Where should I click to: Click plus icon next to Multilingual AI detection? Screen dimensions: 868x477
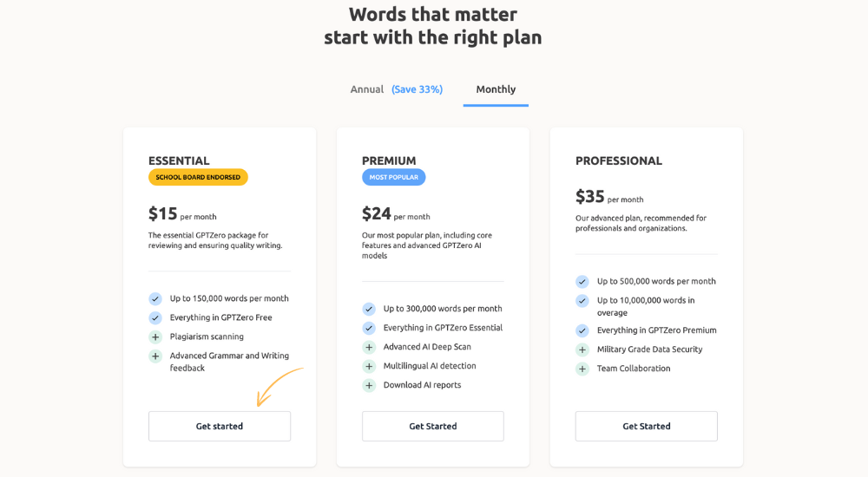coord(369,366)
